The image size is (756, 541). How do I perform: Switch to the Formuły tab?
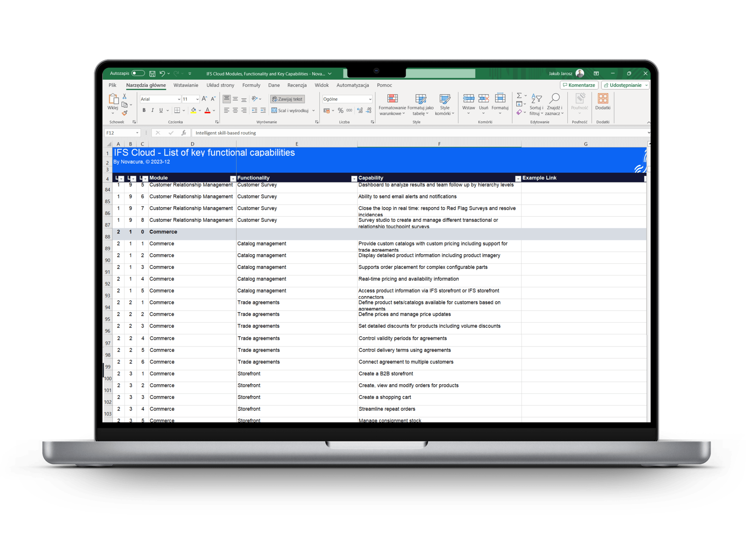(251, 85)
